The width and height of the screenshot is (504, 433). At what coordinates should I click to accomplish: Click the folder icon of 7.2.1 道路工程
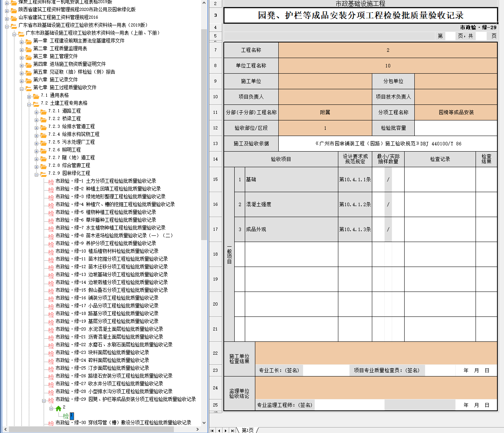click(x=44, y=111)
